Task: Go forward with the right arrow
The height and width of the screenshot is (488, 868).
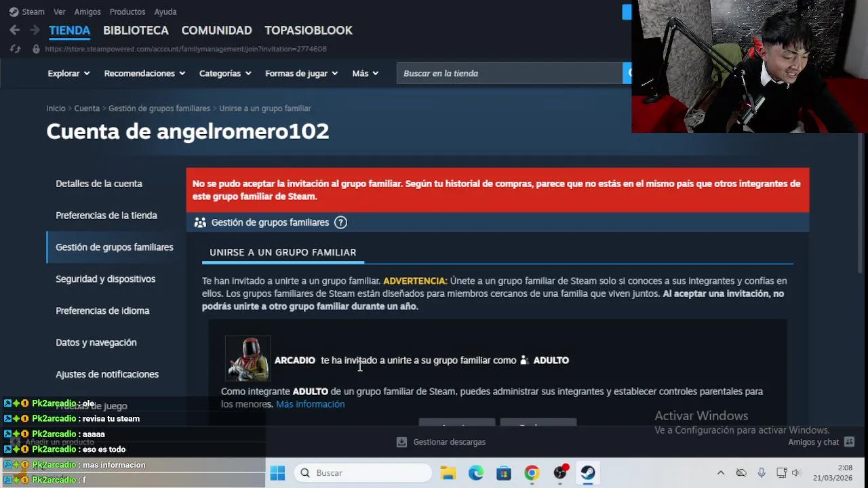Action: [34, 30]
